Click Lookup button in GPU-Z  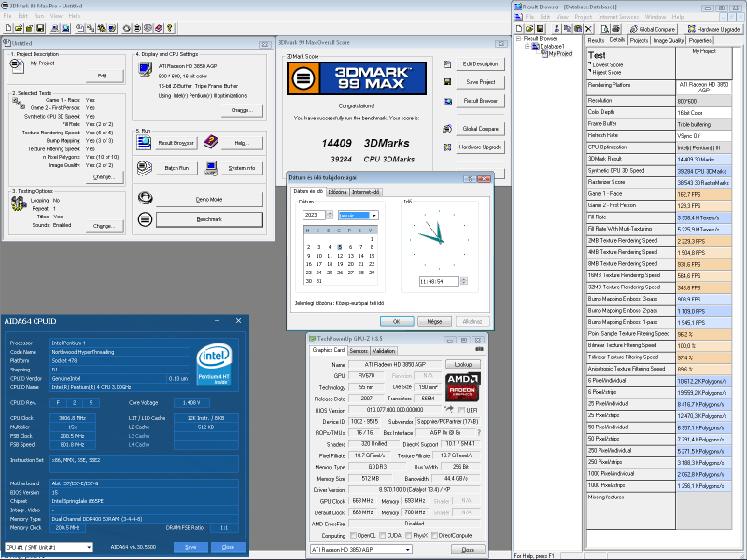pyautogui.click(x=463, y=364)
